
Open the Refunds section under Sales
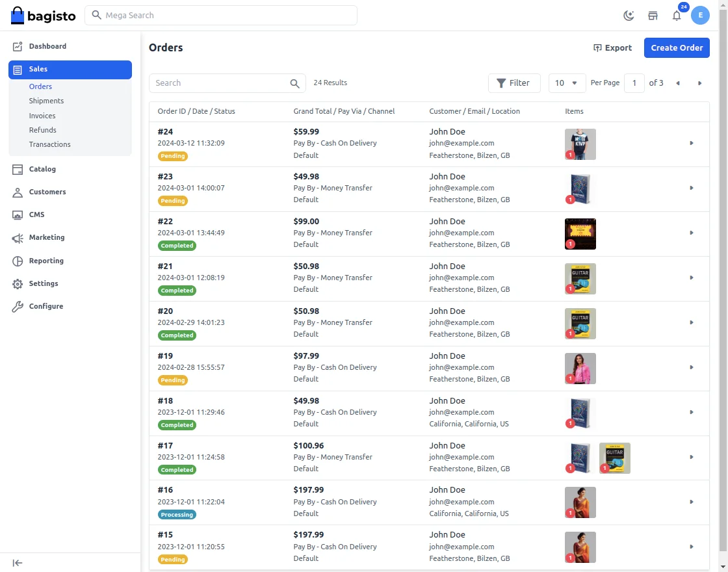[x=42, y=129]
